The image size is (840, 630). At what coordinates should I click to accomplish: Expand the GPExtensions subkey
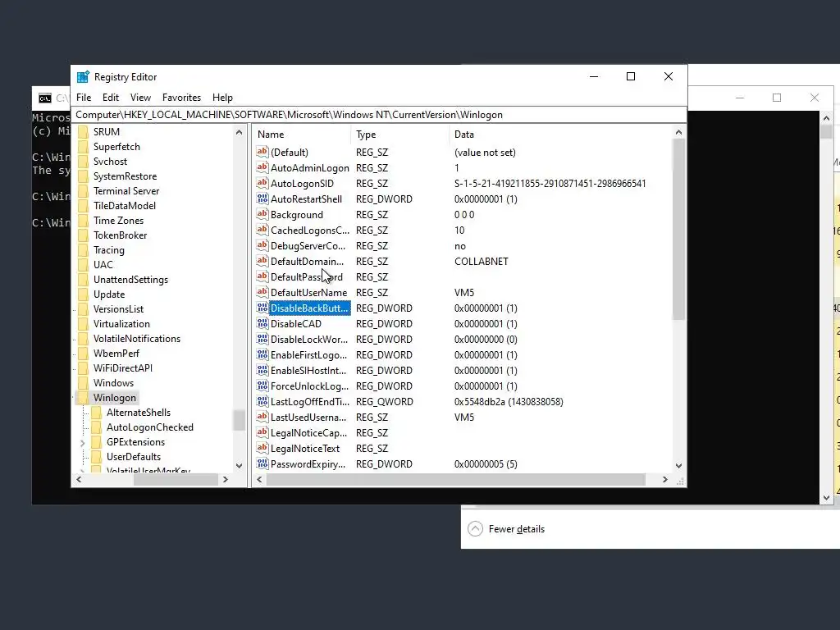tap(83, 443)
